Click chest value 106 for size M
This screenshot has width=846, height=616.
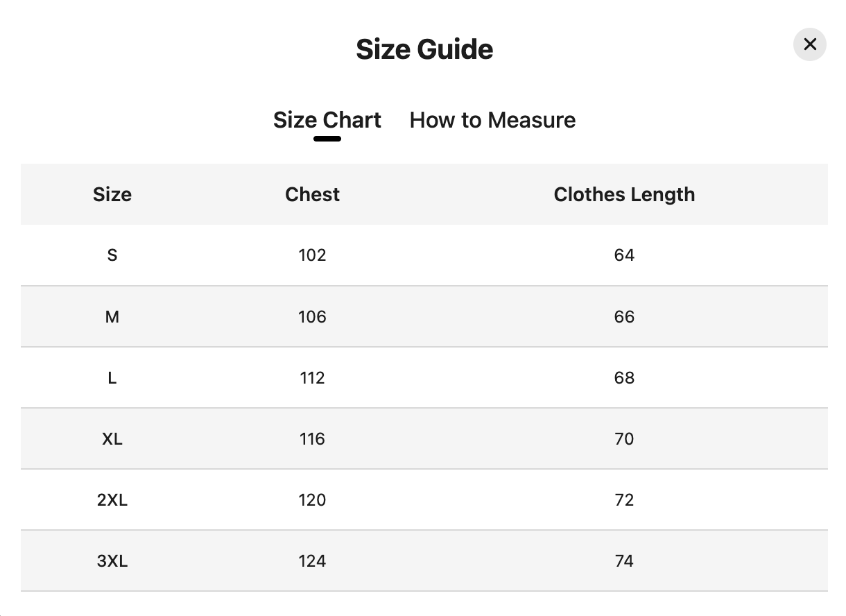(312, 317)
